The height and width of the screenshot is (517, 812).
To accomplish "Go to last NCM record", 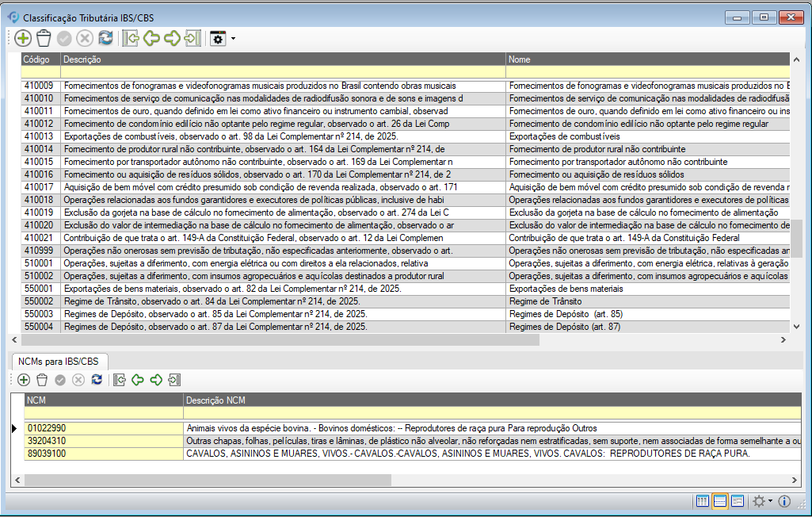I will click(174, 380).
